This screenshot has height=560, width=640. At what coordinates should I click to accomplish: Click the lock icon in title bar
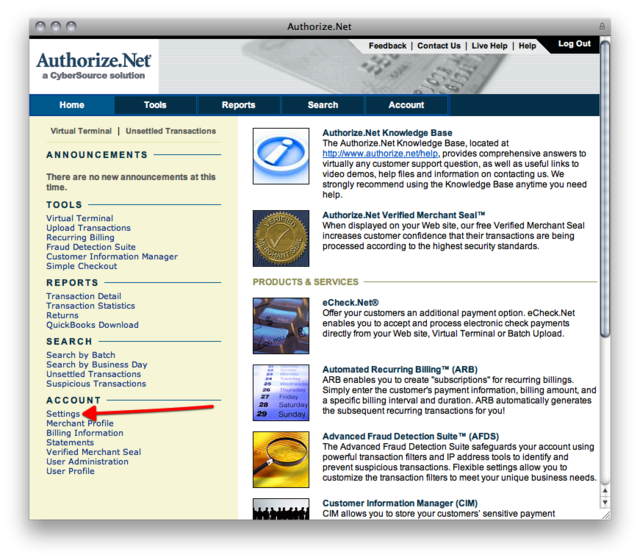(602, 27)
